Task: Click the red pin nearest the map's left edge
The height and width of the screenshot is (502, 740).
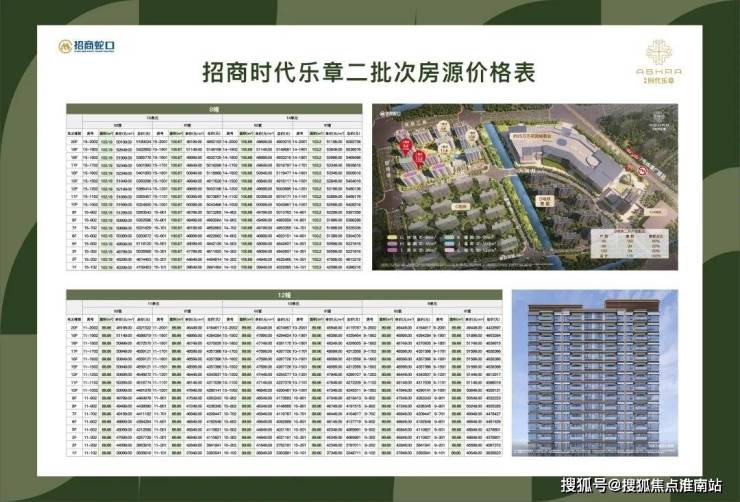Action: [x=406, y=147]
